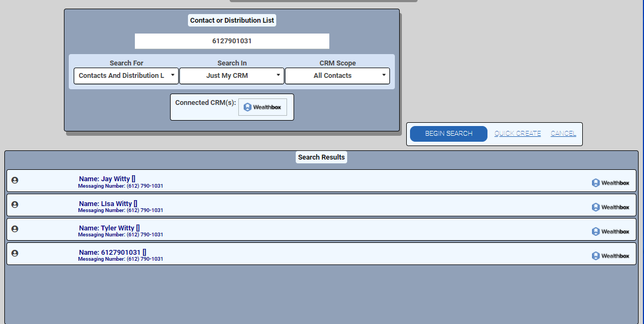Click the Quick Create link
This screenshot has height=324, width=644.
(x=517, y=134)
